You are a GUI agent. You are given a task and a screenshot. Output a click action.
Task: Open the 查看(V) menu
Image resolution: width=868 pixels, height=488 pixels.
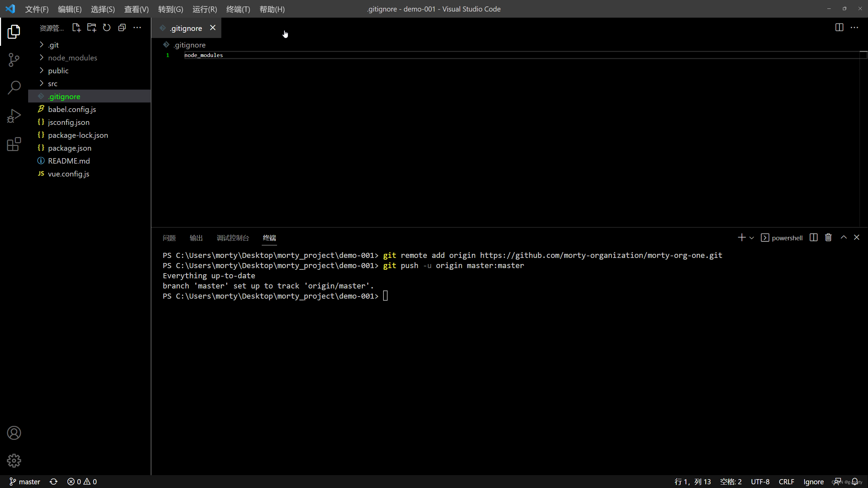136,9
